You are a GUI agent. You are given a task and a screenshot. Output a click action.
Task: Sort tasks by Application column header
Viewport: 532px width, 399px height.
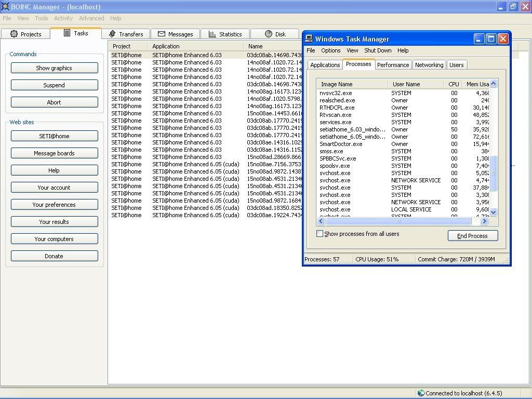click(x=195, y=46)
